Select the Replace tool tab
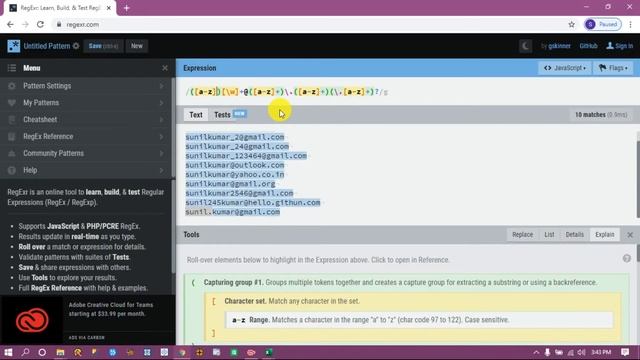Viewport: 640px width, 360px height. 522,235
